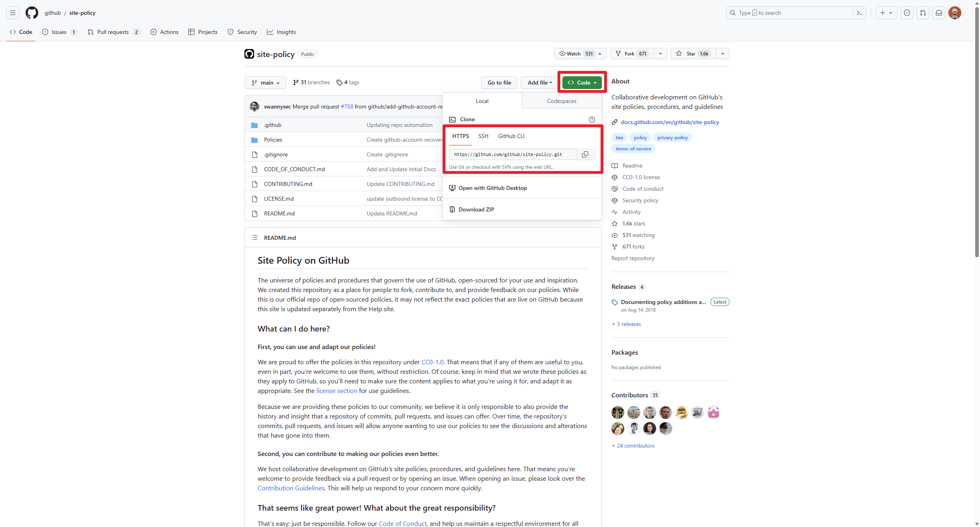
Task: Open the command palette icon in the search bar
Action: [x=859, y=13]
